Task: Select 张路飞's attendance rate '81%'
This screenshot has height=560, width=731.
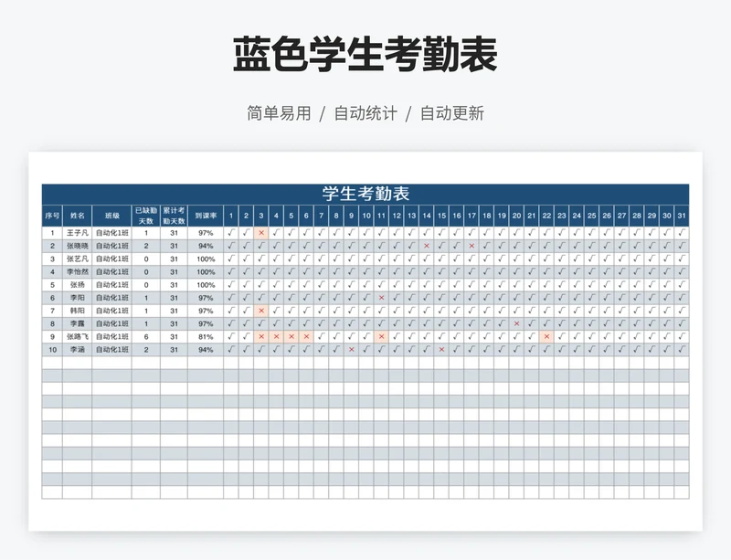Action: pyautogui.click(x=206, y=337)
